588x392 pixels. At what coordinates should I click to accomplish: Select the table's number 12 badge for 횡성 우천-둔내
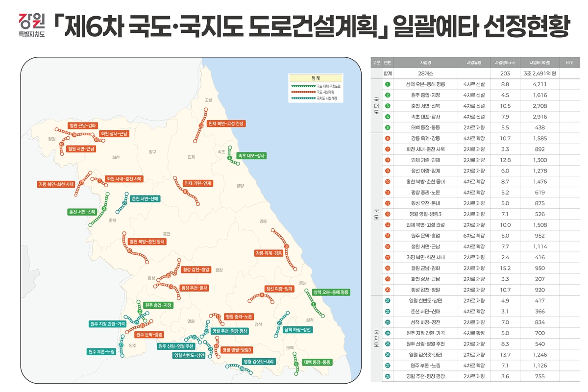click(x=388, y=203)
